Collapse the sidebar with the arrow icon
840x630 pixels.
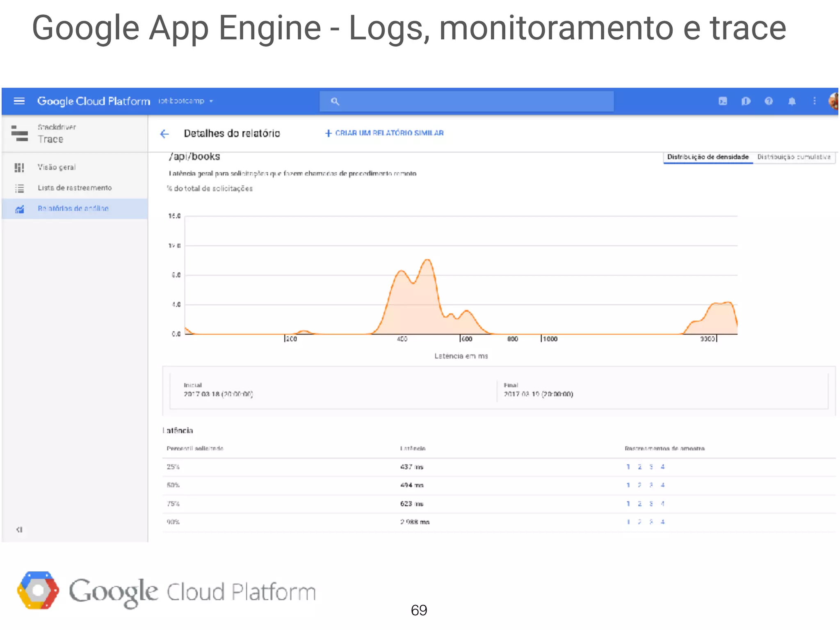(19, 530)
